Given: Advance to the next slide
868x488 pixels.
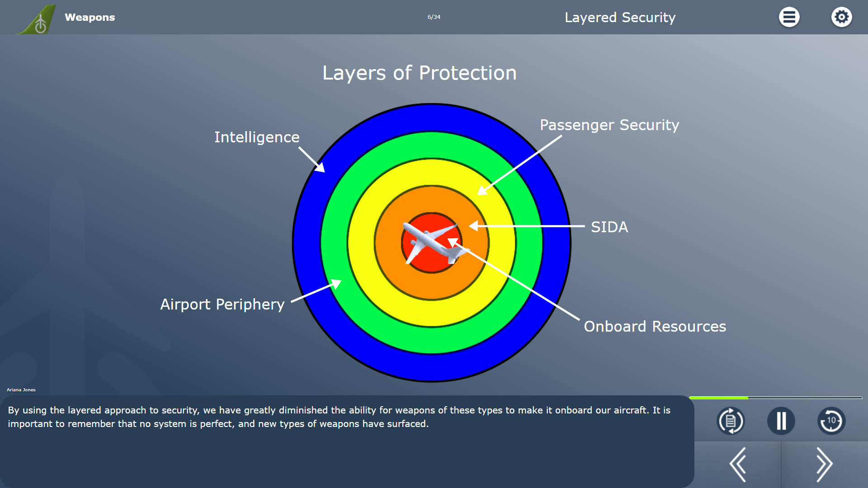Looking at the screenshot, I should tap(824, 465).
